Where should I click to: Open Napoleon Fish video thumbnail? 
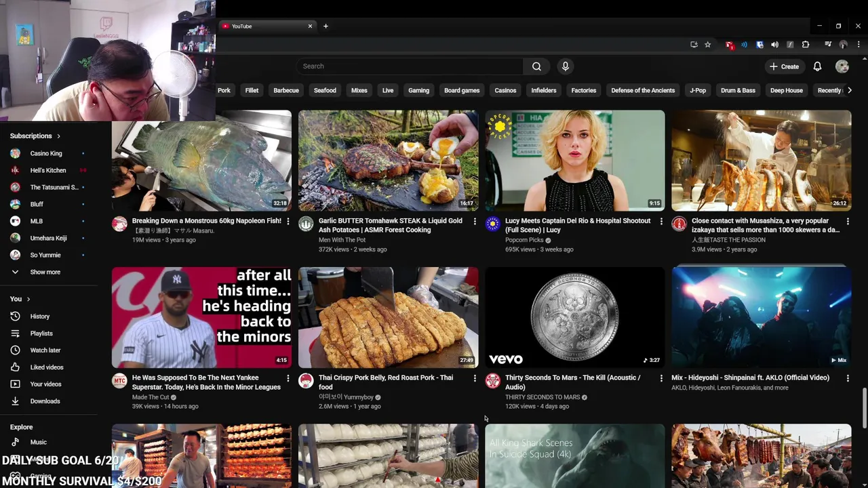201,161
